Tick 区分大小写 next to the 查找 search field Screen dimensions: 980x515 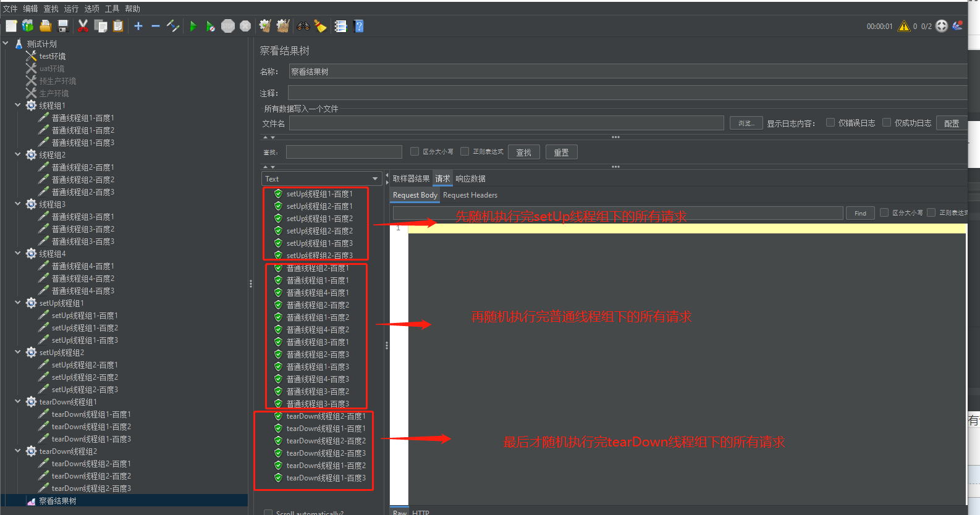pyautogui.click(x=415, y=151)
